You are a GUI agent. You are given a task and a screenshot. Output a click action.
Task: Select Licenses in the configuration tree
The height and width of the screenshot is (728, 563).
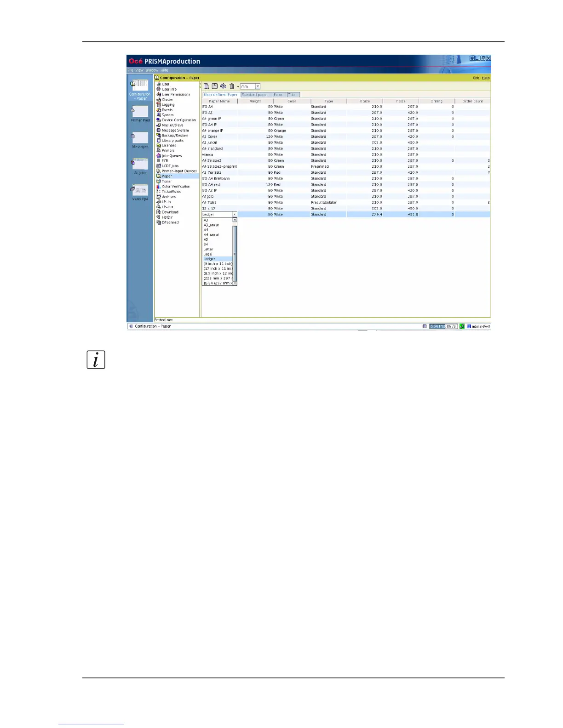tap(168, 146)
